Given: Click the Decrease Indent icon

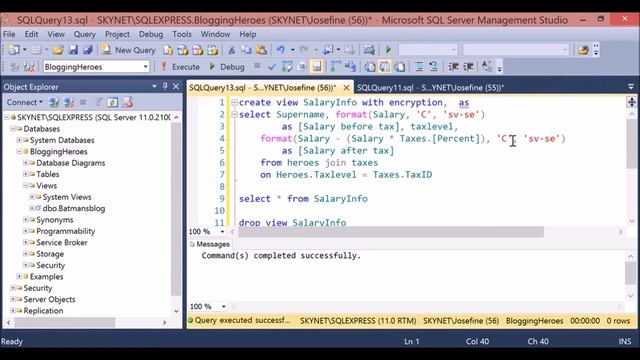Looking at the screenshot, I should [x=453, y=67].
